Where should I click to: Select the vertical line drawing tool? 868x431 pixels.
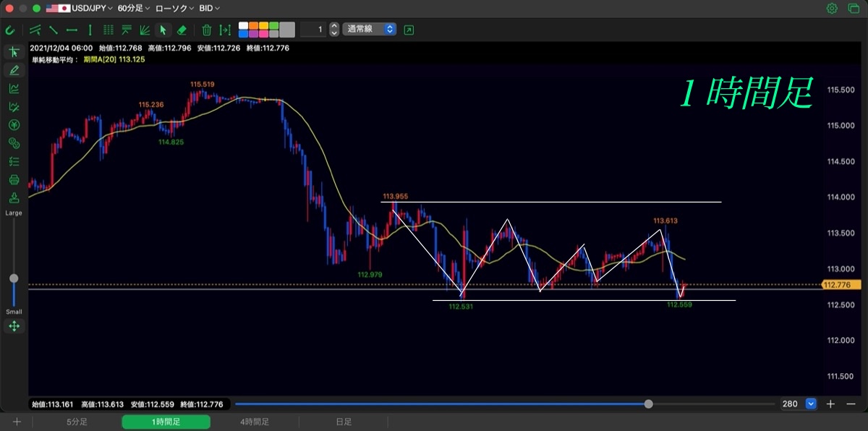click(x=90, y=30)
